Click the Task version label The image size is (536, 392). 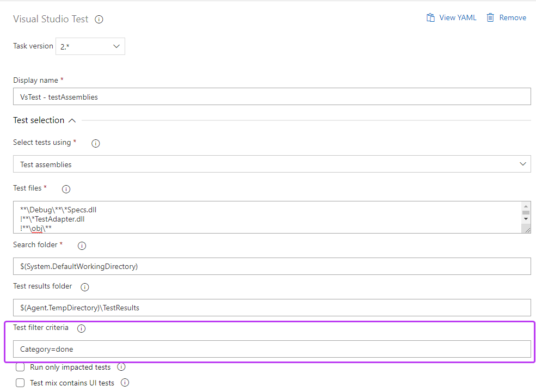tap(33, 46)
